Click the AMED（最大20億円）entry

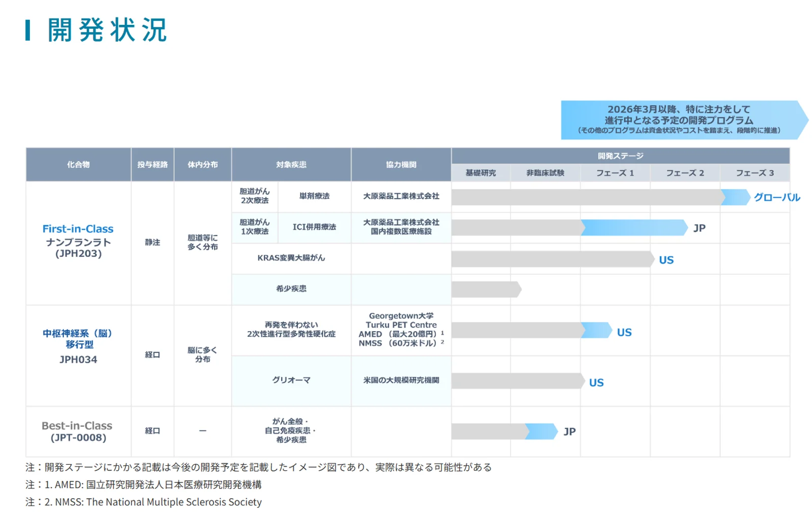click(401, 334)
